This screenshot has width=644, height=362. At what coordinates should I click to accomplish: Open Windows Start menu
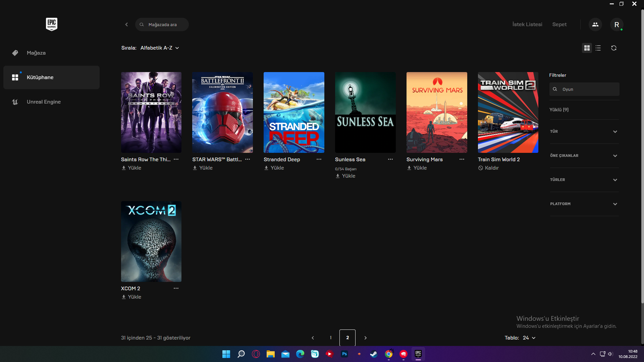226,354
